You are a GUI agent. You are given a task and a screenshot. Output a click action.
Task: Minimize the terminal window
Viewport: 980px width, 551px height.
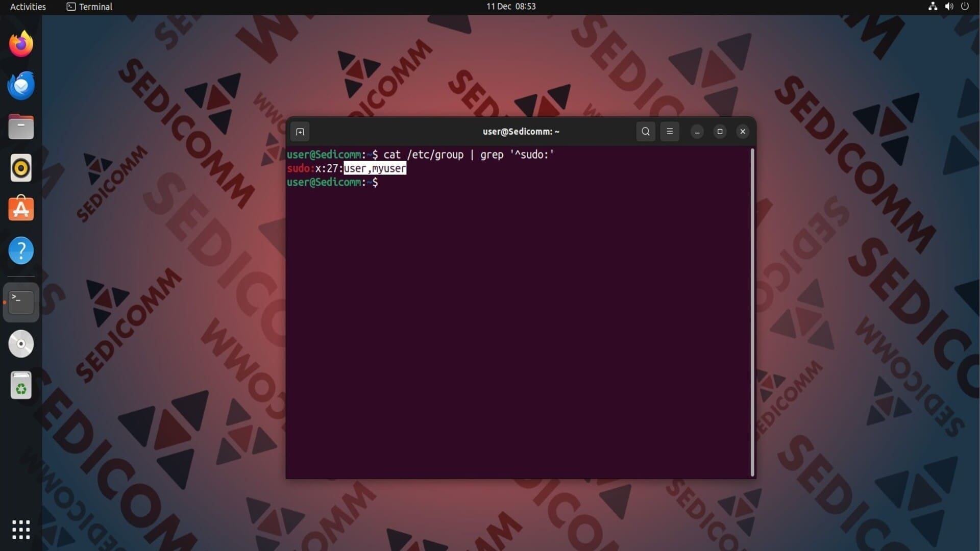697,132
